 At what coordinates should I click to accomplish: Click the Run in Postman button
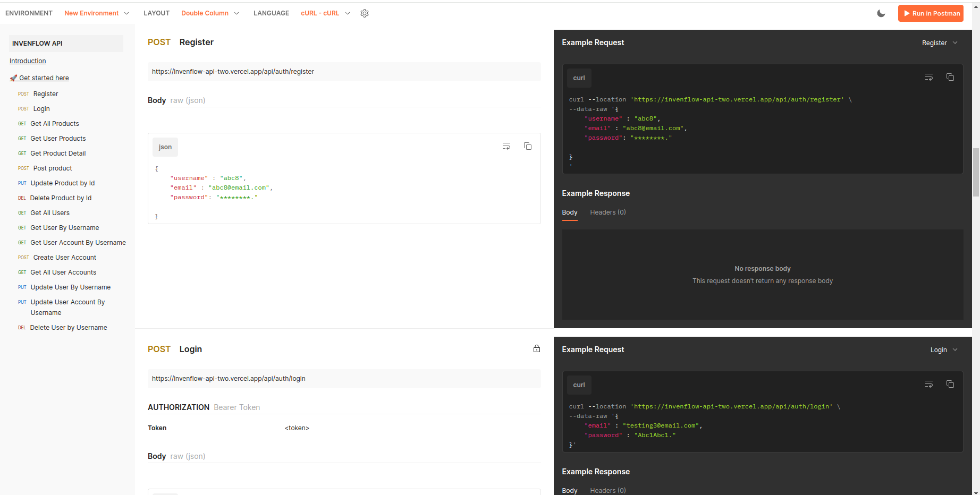[x=931, y=13]
